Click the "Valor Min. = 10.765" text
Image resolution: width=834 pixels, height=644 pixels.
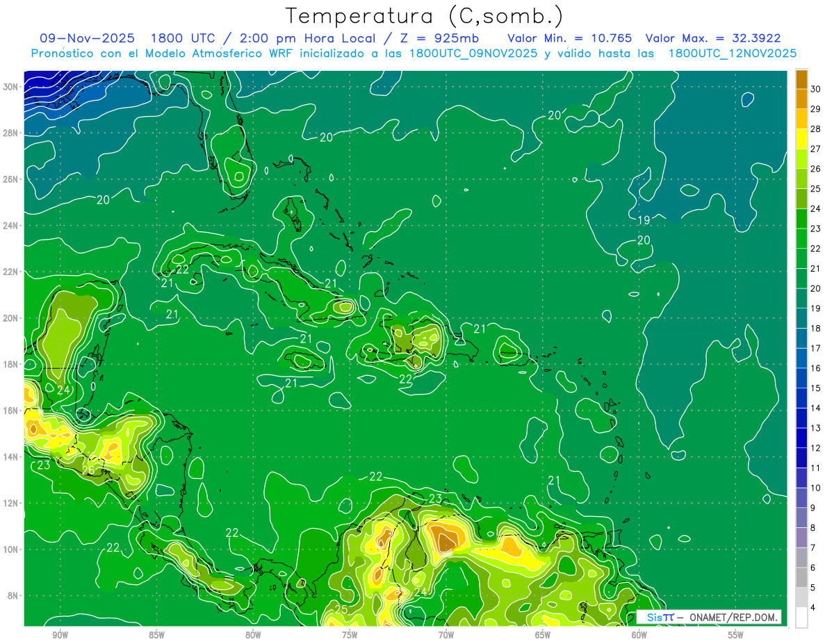570,38
